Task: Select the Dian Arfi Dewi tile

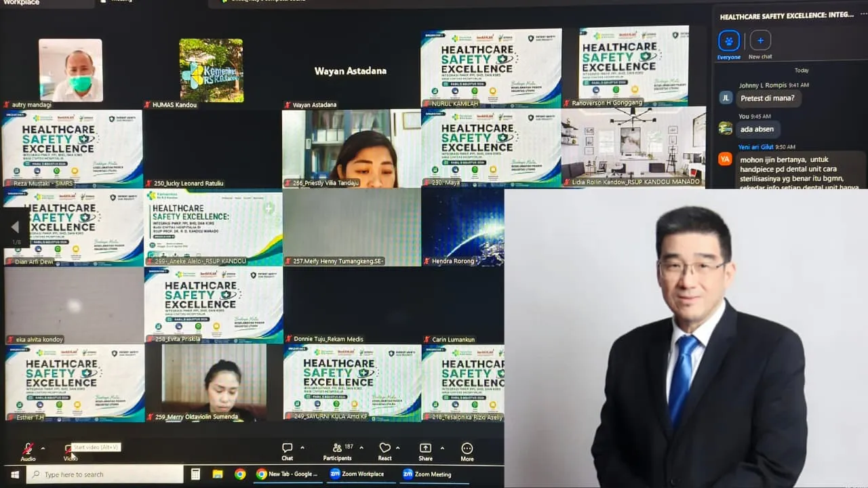Action: coord(73,227)
